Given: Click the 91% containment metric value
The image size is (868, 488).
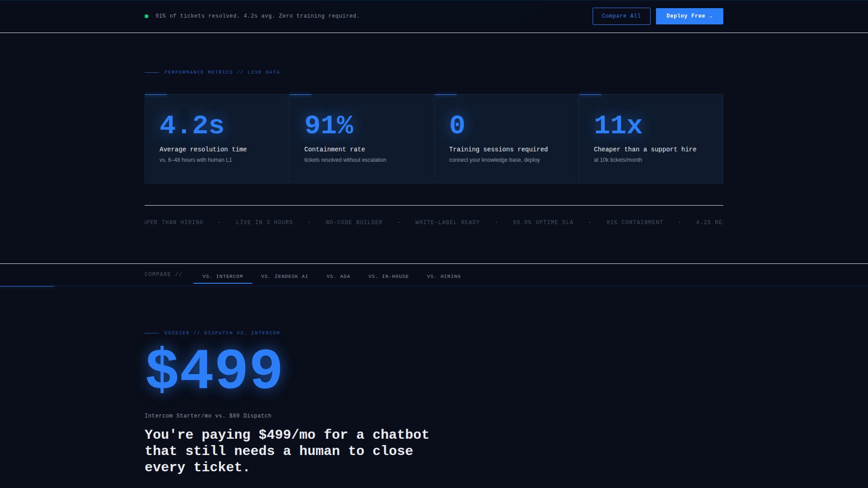Looking at the screenshot, I should tap(329, 125).
